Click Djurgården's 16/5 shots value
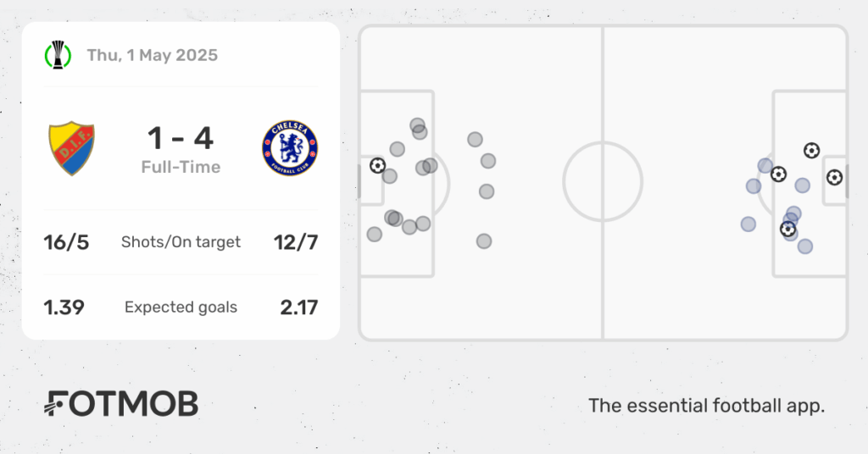The width and height of the screenshot is (868, 454). coord(66,242)
